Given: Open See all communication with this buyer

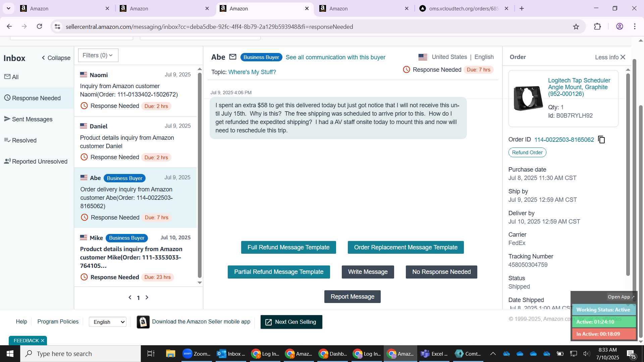Looking at the screenshot, I should pyautogui.click(x=335, y=57).
